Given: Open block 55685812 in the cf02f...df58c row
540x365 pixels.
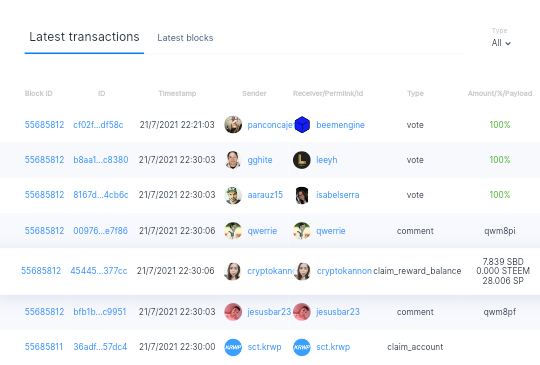Looking at the screenshot, I should pyautogui.click(x=44, y=125).
